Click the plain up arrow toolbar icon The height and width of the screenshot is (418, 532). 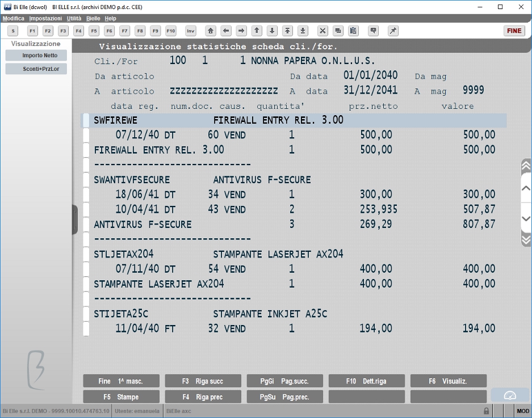tap(257, 31)
